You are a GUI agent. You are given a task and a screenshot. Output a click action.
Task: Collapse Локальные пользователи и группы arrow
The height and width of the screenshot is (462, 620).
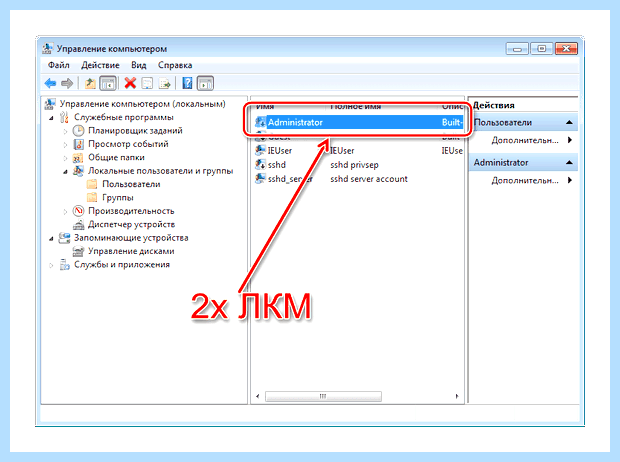pyautogui.click(x=65, y=172)
